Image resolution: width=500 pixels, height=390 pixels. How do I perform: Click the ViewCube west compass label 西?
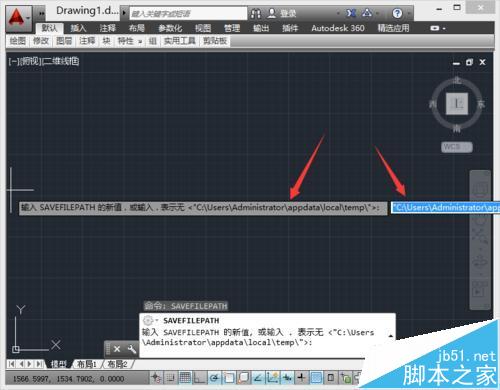433,104
